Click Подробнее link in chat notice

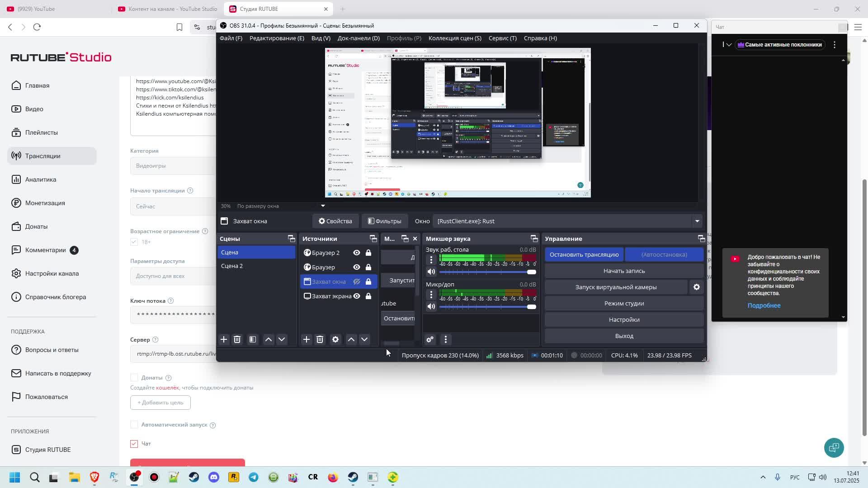pyautogui.click(x=764, y=305)
